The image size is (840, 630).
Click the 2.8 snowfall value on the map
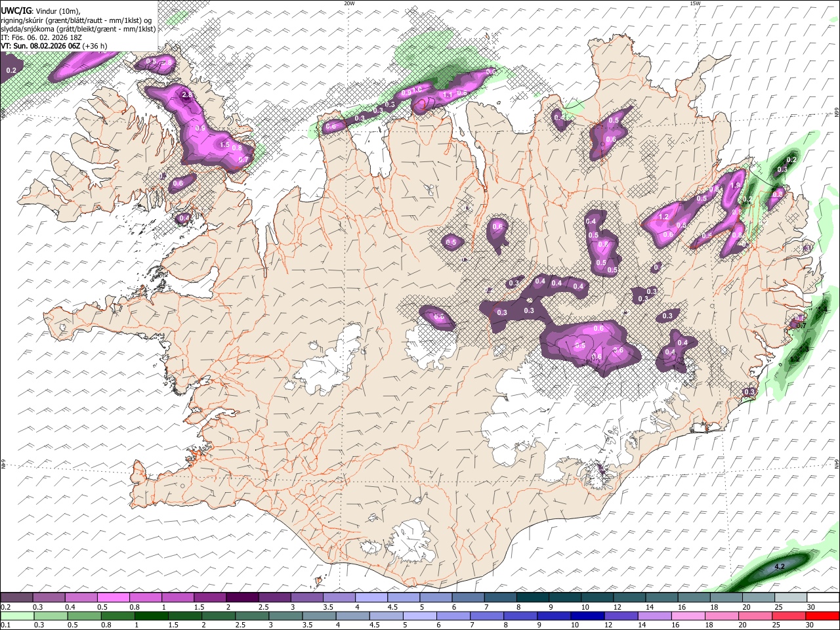187,95
